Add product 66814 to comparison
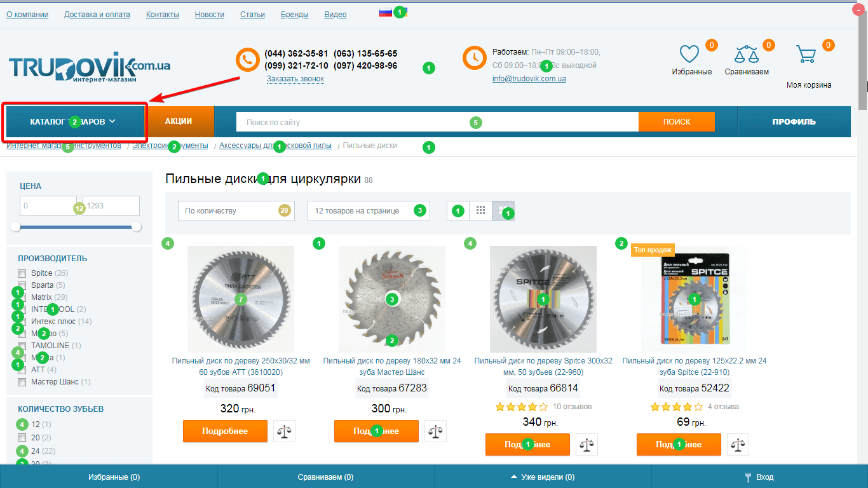This screenshot has height=488, width=868. [x=587, y=444]
